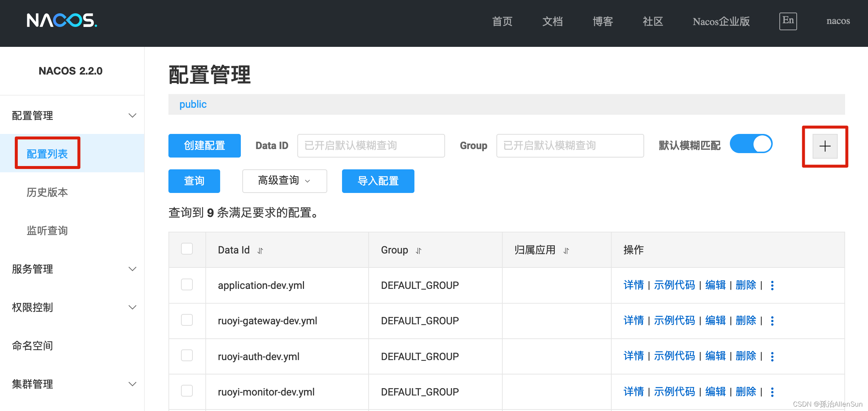Sort table by Group column
The width and height of the screenshot is (868, 411).
(x=418, y=251)
